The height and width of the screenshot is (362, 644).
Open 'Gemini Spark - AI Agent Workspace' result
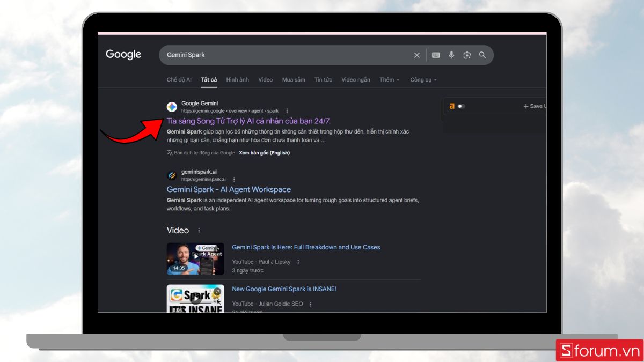[229, 190]
